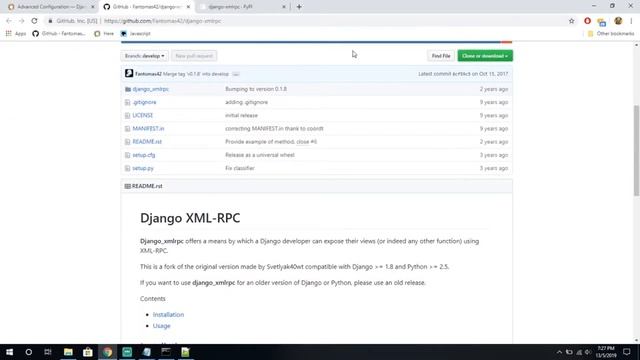Open the django_xmlrpc folder
This screenshot has width=640, height=360.
tap(151, 89)
